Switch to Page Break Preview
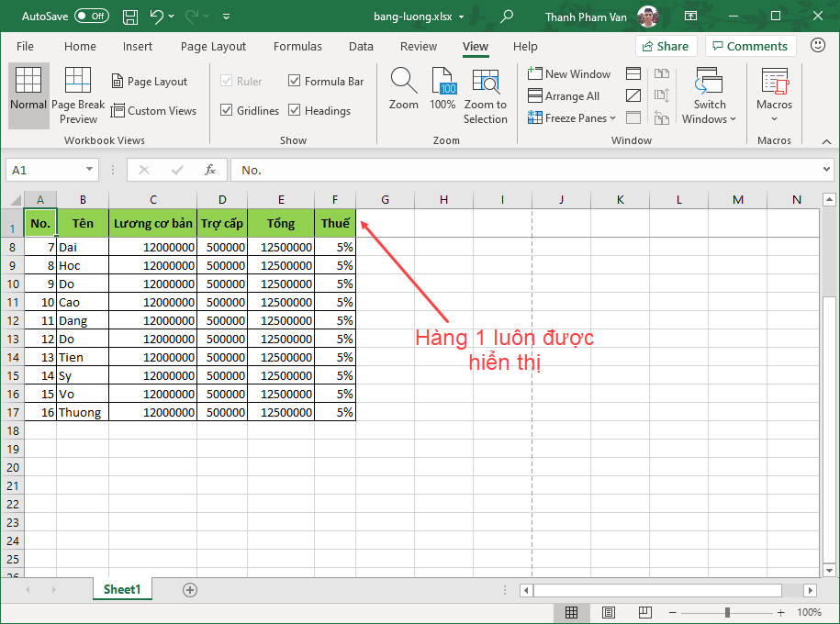 (78, 95)
